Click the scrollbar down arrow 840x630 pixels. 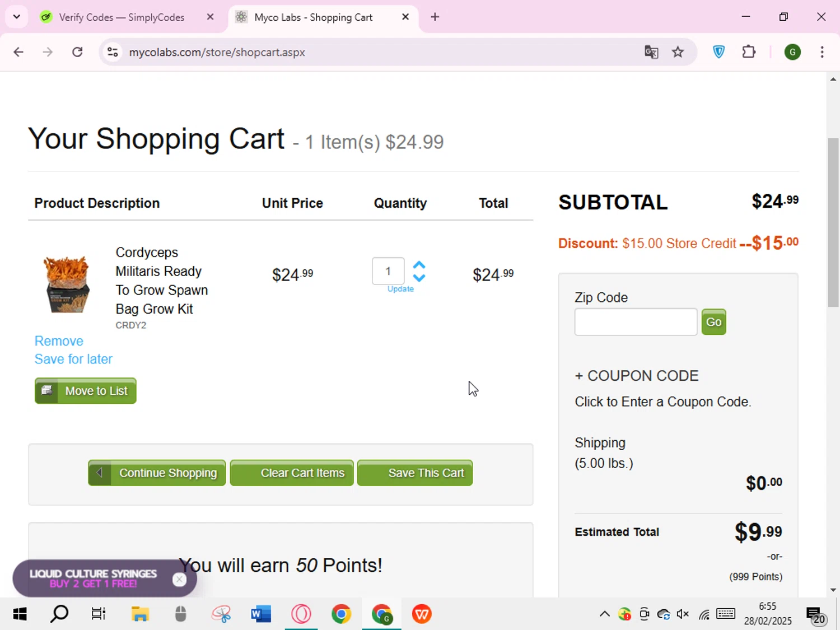[833, 590]
